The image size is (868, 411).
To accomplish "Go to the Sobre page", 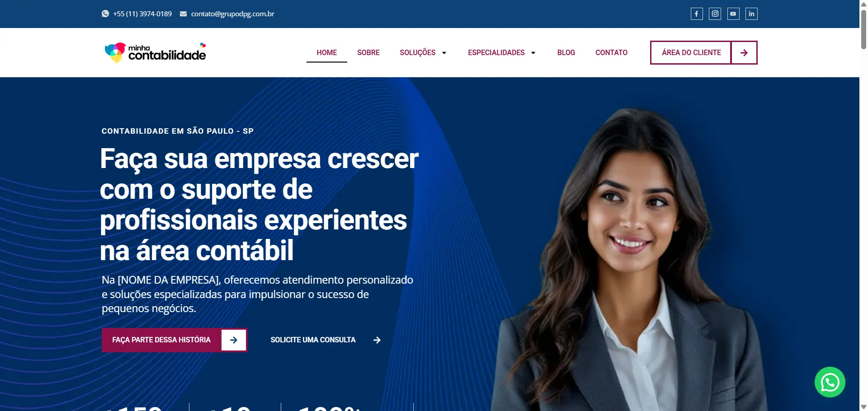I will point(368,52).
